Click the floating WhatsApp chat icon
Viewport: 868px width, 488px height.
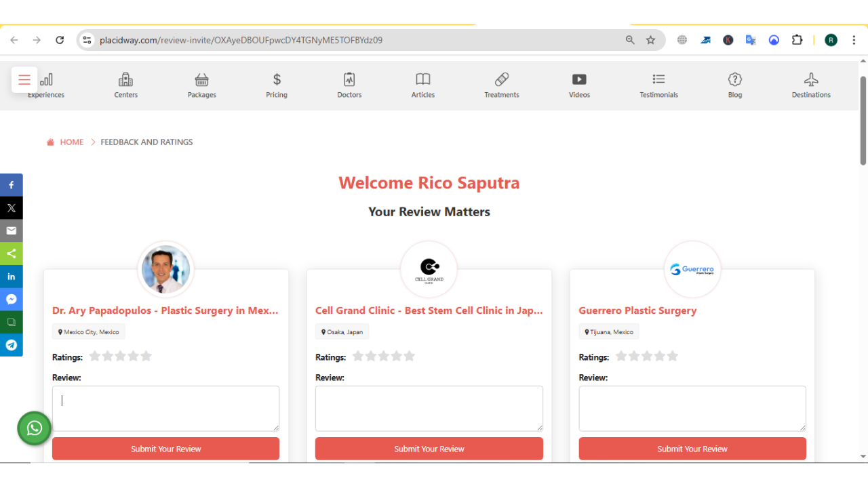point(35,428)
